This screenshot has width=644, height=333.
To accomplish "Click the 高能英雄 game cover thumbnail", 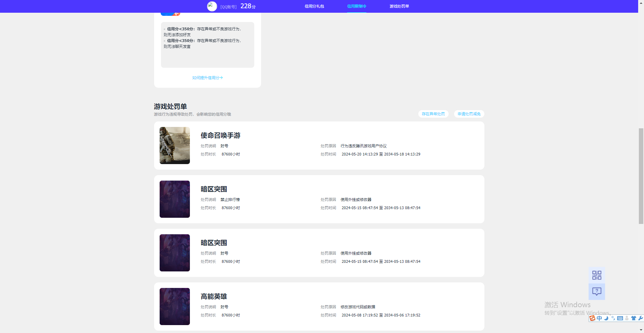I will (x=175, y=307).
